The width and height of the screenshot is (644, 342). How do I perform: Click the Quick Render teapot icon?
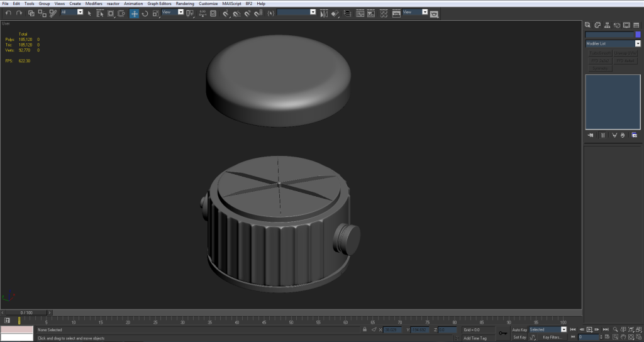[434, 14]
